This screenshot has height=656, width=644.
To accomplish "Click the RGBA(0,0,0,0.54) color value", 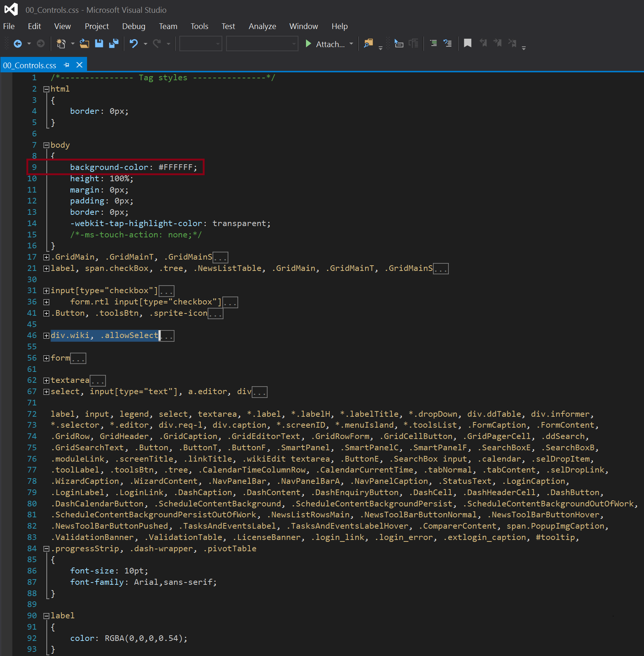I will tap(144, 638).
